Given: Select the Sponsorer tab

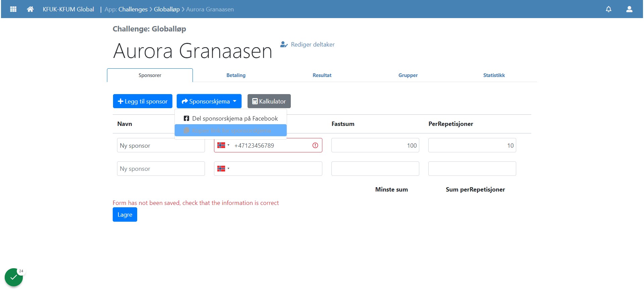Looking at the screenshot, I should point(150,75).
